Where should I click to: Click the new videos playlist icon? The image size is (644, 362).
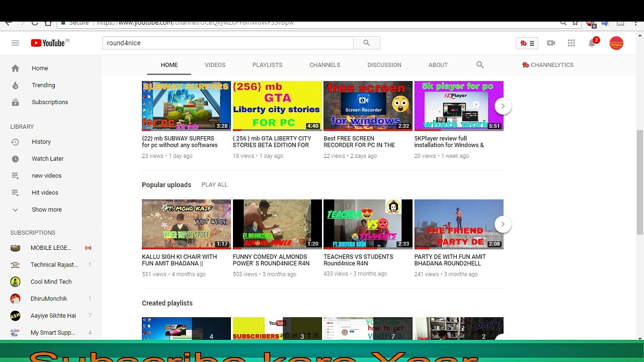point(15,176)
